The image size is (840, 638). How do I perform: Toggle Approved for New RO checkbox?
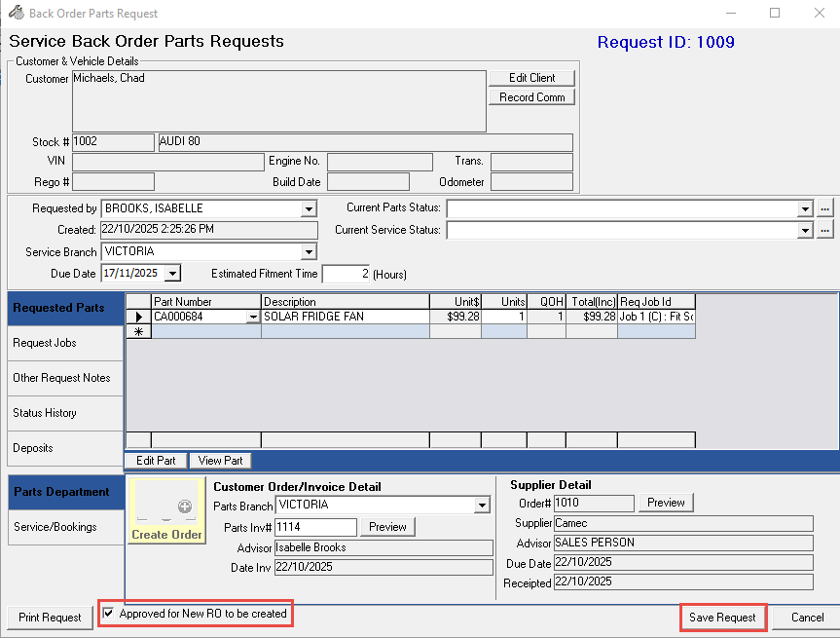(x=108, y=614)
